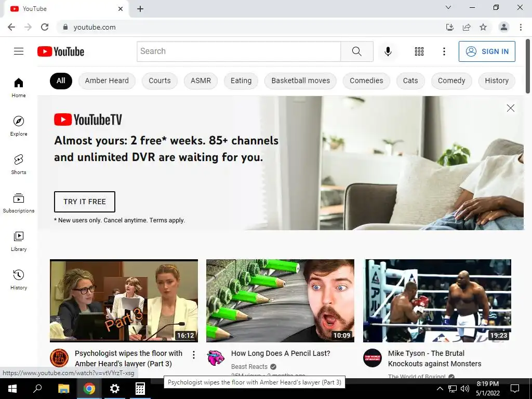
Task: Select the Basketball moves chip
Action: click(x=301, y=81)
